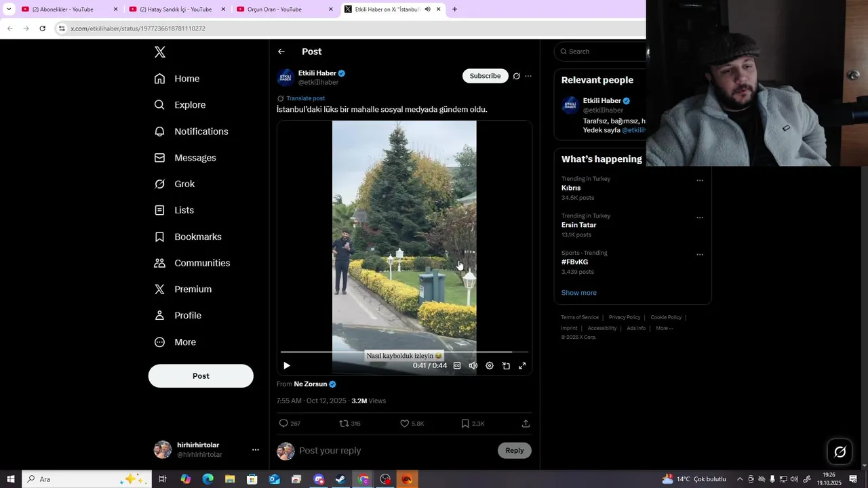Viewport: 868px width, 488px height.
Task: Open the #FBvKG trending topic
Action: [575, 262]
